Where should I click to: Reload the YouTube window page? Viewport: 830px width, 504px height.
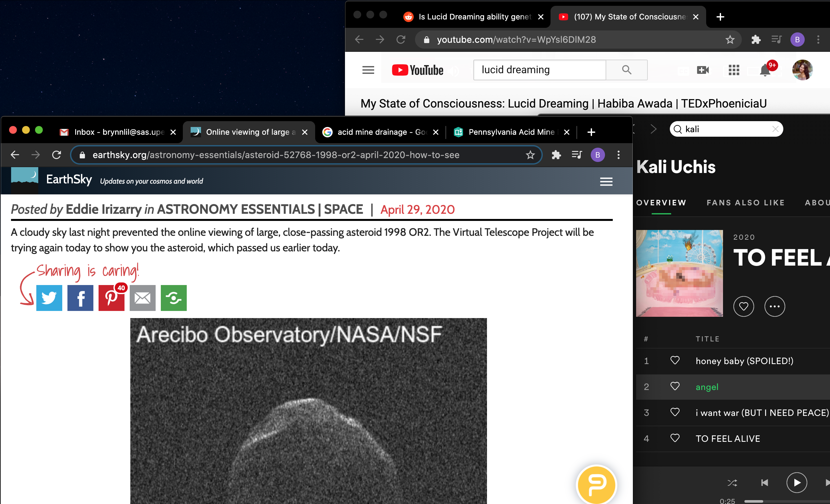pos(400,40)
